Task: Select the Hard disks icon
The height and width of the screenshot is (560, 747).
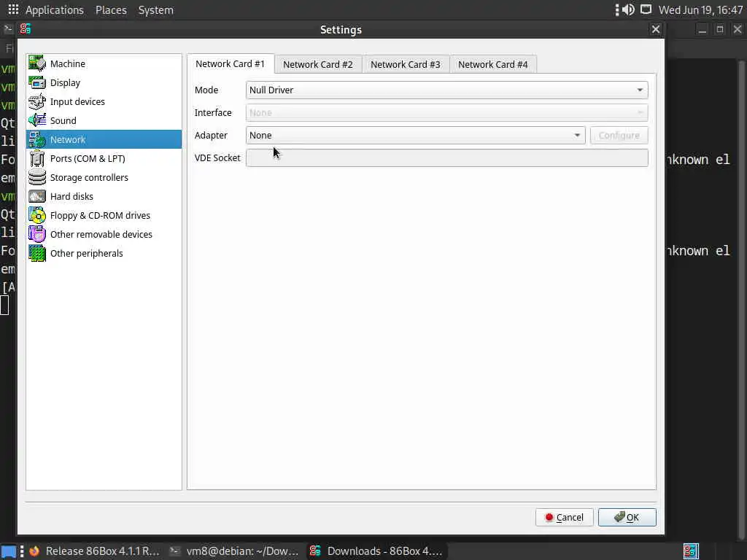Action: 37,196
